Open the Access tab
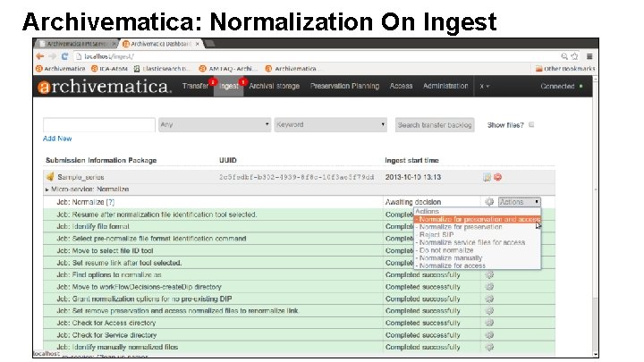 [x=401, y=86]
